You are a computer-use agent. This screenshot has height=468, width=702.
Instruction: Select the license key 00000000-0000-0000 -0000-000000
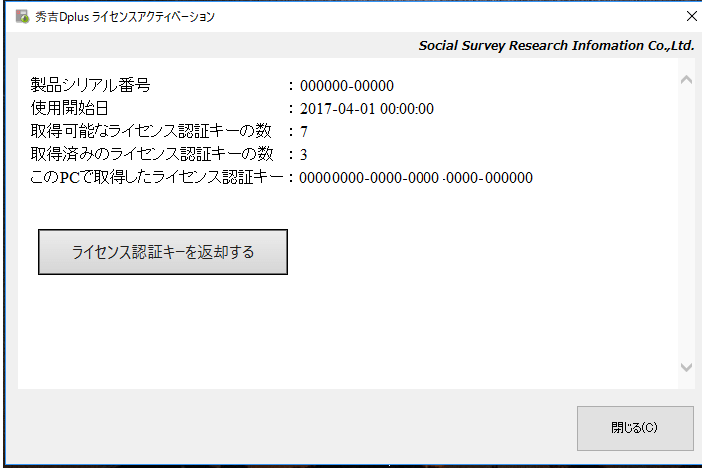point(416,178)
